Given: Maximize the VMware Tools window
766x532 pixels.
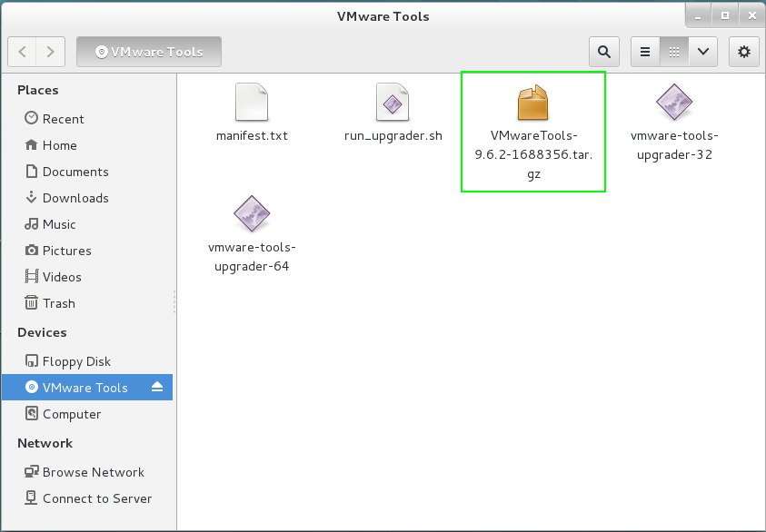Looking at the screenshot, I should click(x=725, y=16).
